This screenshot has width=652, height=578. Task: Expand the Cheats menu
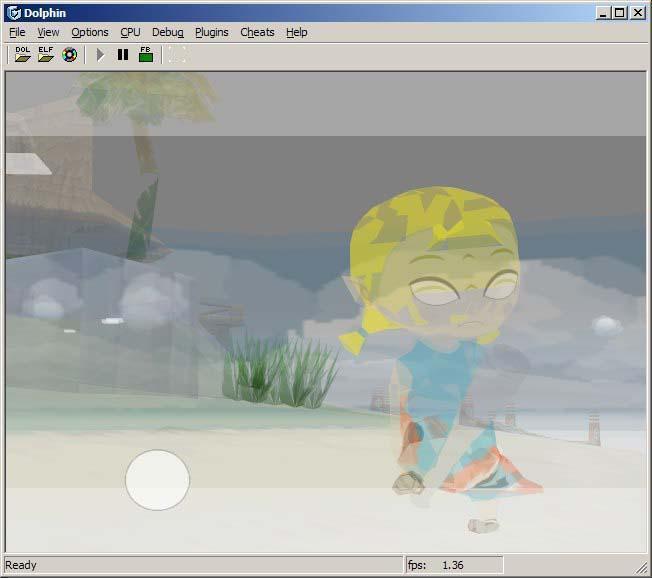(x=257, y=32)
